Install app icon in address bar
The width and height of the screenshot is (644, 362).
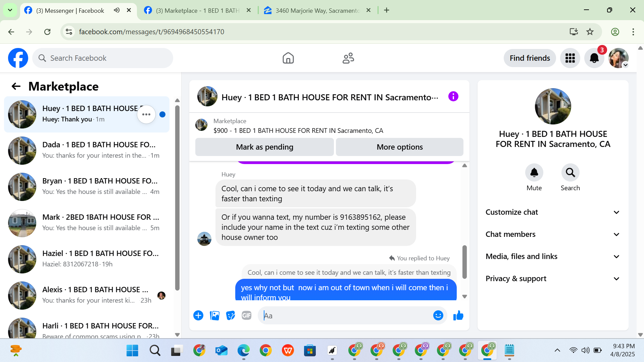pyautogui.click(x=574, y=32)
